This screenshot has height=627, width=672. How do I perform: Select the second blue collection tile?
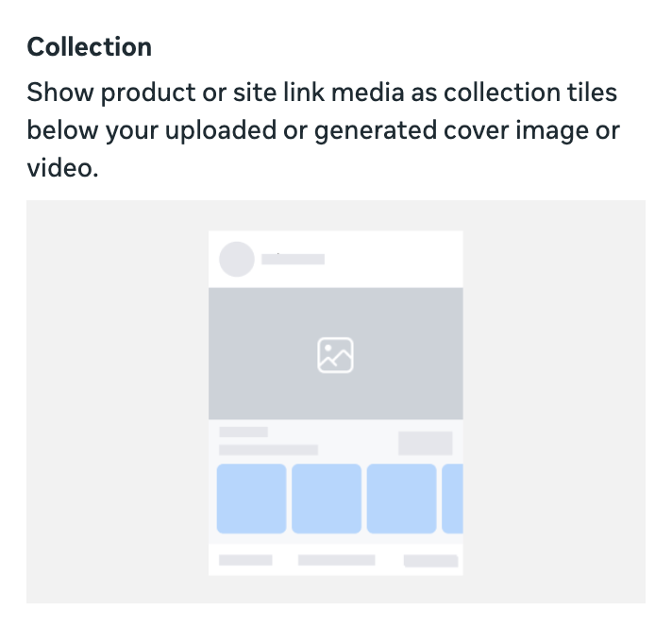click(327, 499)
